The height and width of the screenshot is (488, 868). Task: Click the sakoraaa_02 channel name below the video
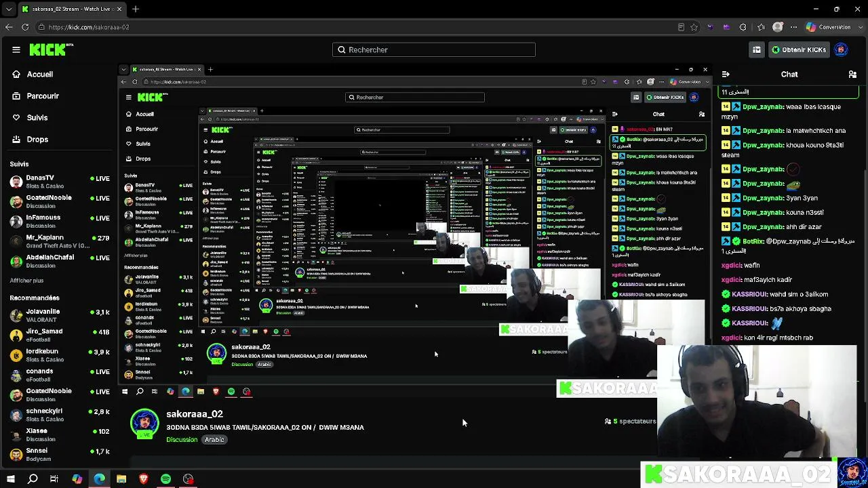[x=195, y=413]
